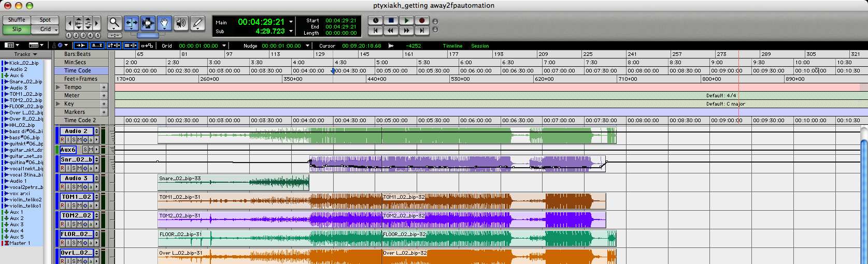Image resolution: width=868 pixels, height=264 pixels.
Task: Click Return to Zero transport button
Action: [x=376, y=31]
